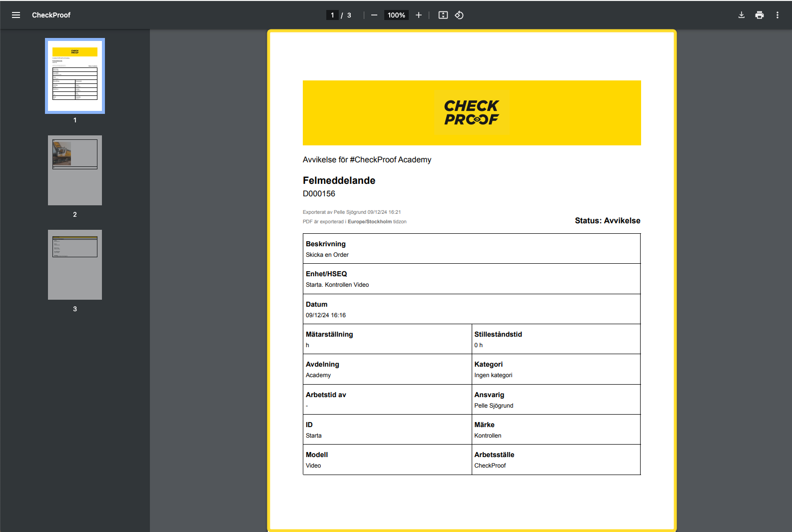Print the document
The height and width of the screenshot is (532, 792).
point(760,15)
